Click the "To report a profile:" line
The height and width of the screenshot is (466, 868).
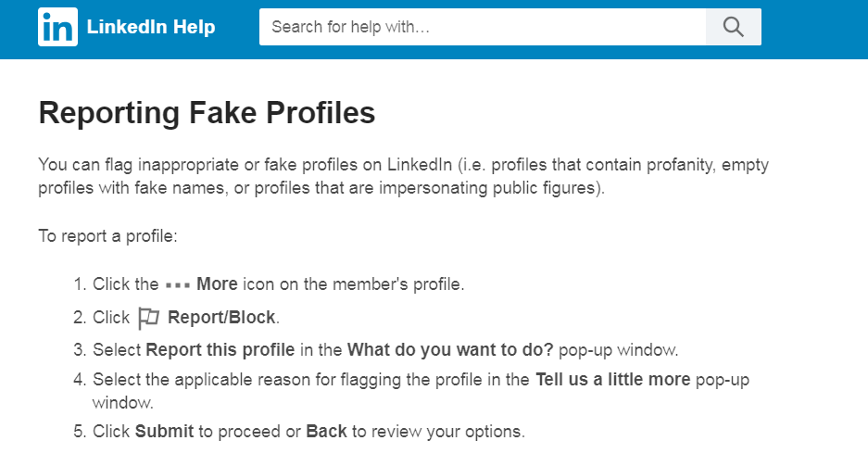pos(107,235)
